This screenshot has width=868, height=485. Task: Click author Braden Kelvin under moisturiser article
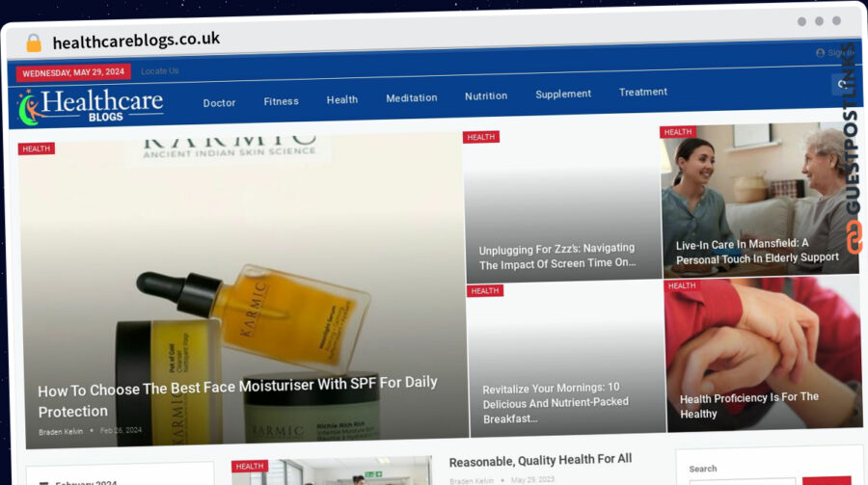(61, 431)
